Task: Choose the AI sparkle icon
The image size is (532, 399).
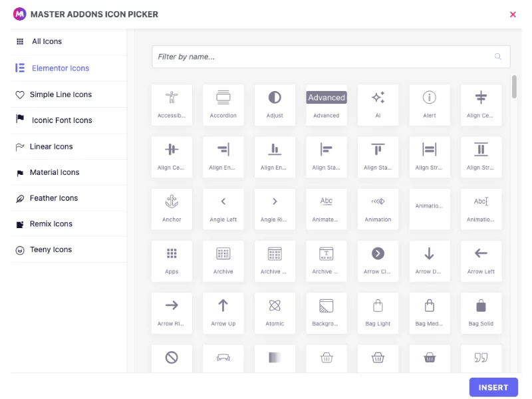Action: pos(378,105)
